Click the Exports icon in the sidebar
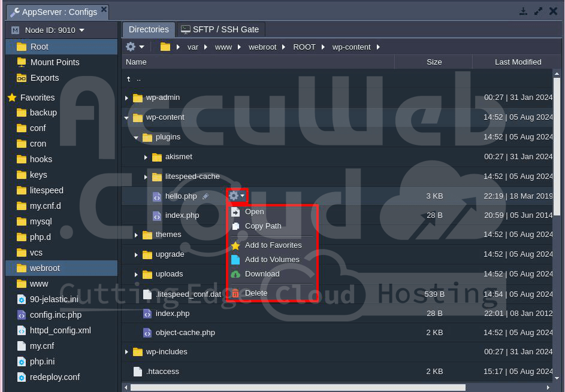 pos(22,78)
